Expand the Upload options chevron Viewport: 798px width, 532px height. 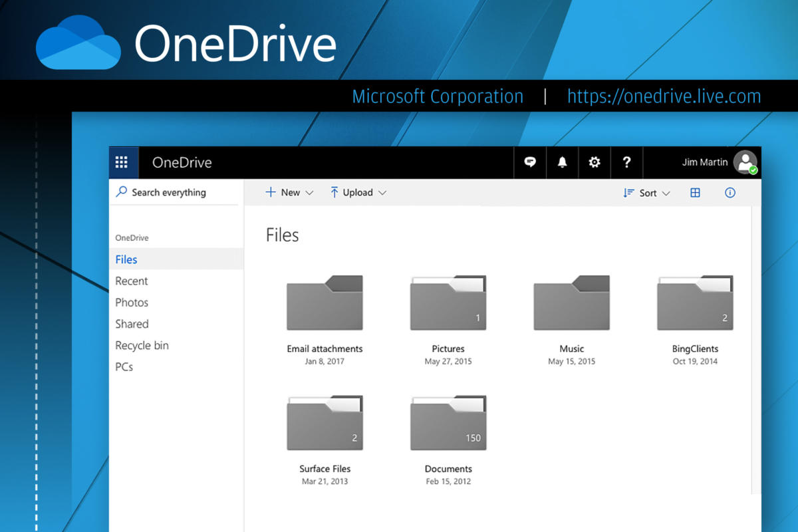tap(382, 192)
